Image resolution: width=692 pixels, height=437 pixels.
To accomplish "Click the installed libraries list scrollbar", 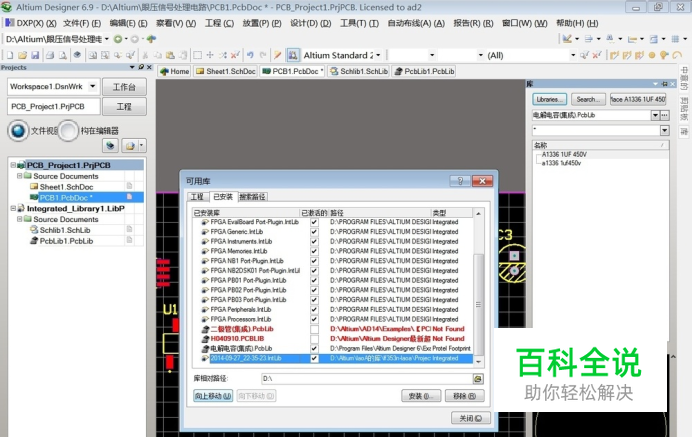I will point(478,304).
